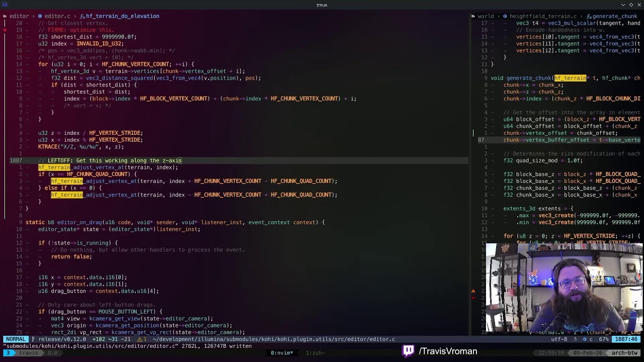Click utf-8 encoding in statusline
This screenshot has width=644, height=362.
(559, 339)
